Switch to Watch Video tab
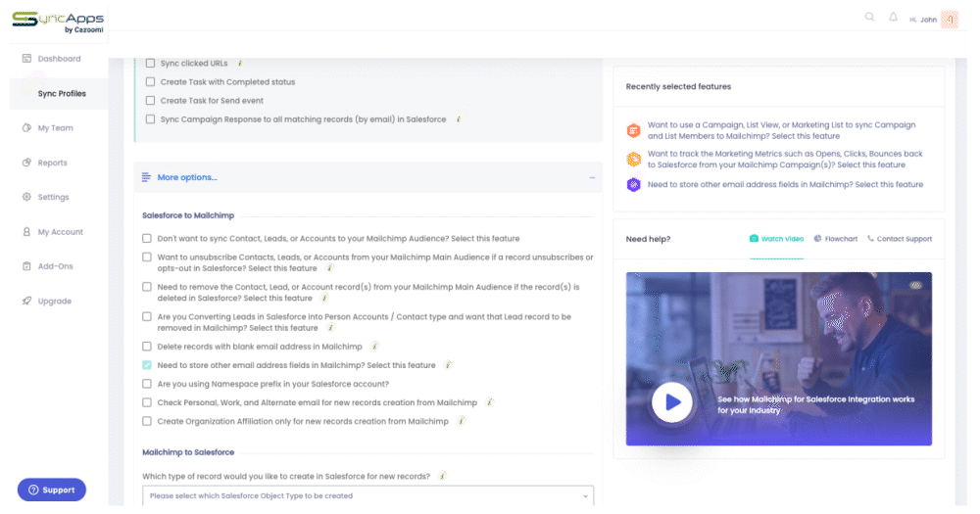Viewport: 980px width, 514px height. click(776, 239)
